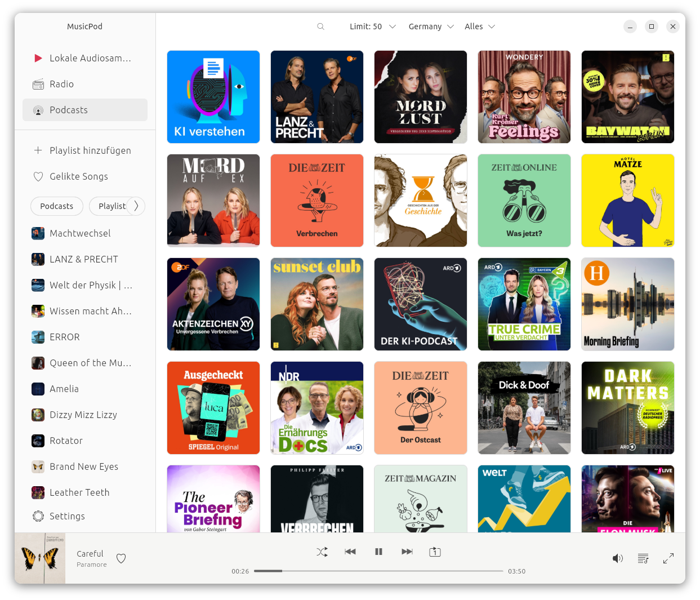
Task: Select the Podcasts filter chip
Action: 57,206
